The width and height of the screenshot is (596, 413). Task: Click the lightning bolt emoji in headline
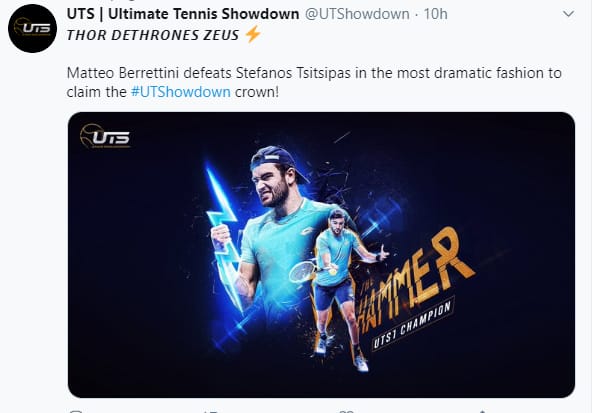[x=252, y=34]
